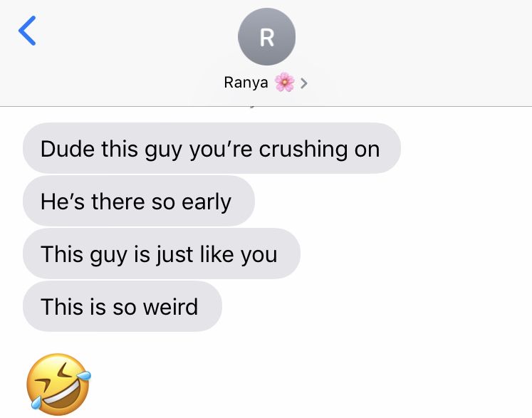Click the word "you're" in first bubble
Screen dimensions: 532x418
coord(221,150)
